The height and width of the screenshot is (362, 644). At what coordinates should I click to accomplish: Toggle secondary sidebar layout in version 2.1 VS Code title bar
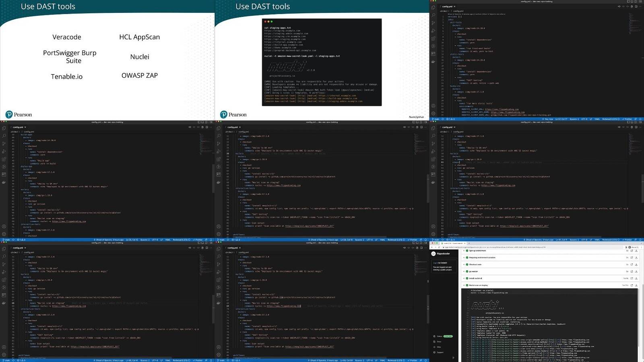click(635, 2)
